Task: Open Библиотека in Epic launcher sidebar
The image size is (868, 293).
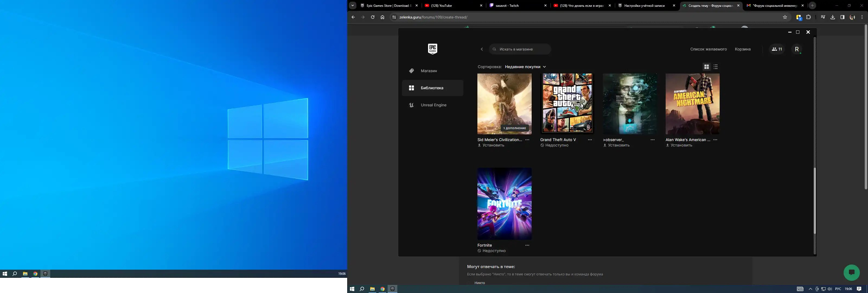Action: [432, 88]
